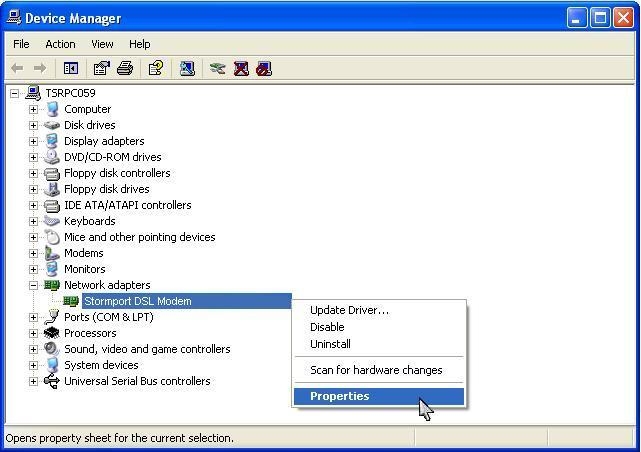Expand the Display adapters node
The height and width of the screenshot is (452, 641).
(33, 141)
